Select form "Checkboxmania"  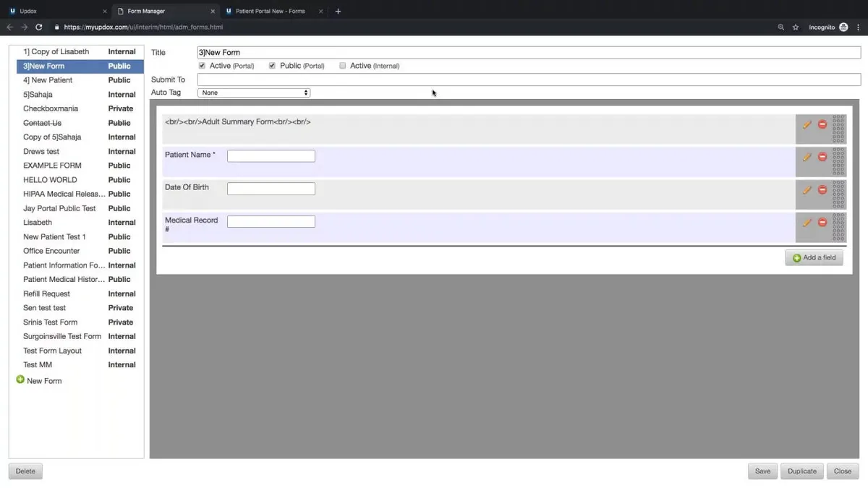[x=80, y=108]
